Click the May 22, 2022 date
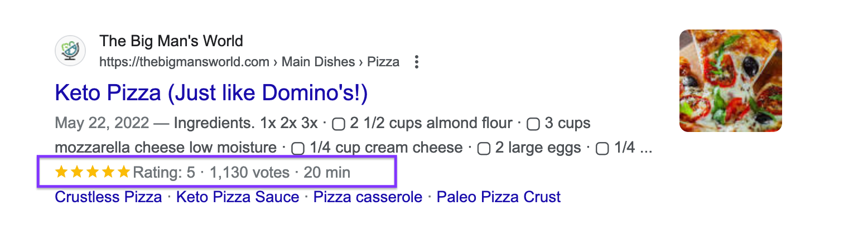 click(x=102, y=123)
